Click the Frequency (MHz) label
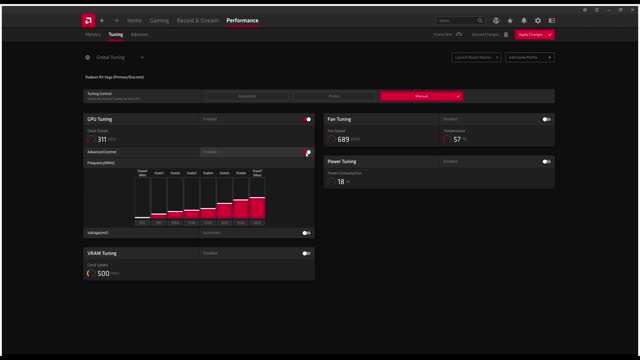The width and height of the screenshot is (640, 360). (101, 163)
